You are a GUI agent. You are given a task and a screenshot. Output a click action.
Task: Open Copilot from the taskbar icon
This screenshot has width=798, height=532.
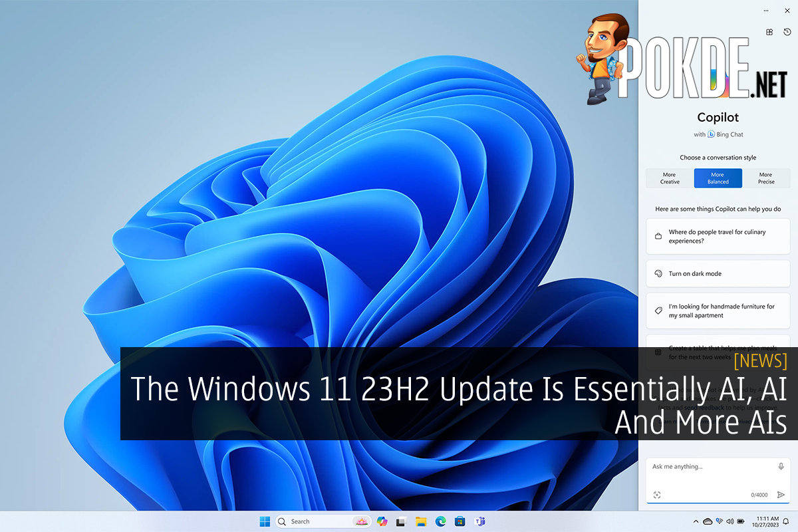382,521
